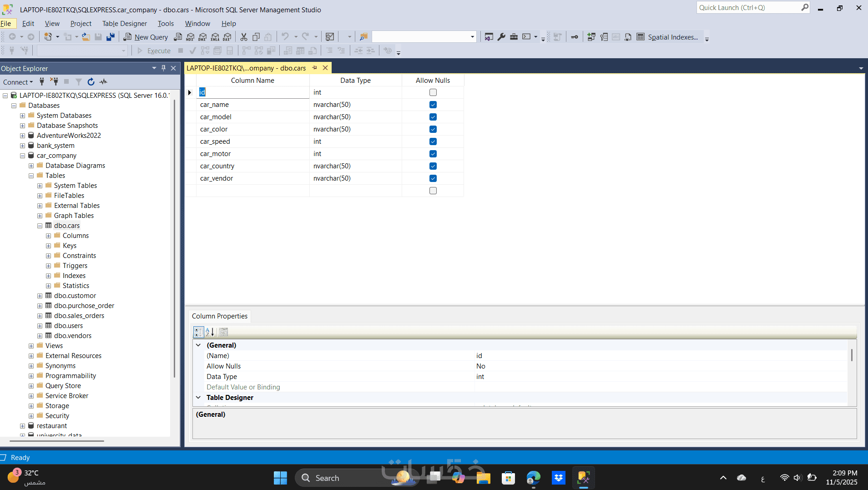Expand the Views folder
The width and height of the screenshot is (868, 490).
pos(31,346)
